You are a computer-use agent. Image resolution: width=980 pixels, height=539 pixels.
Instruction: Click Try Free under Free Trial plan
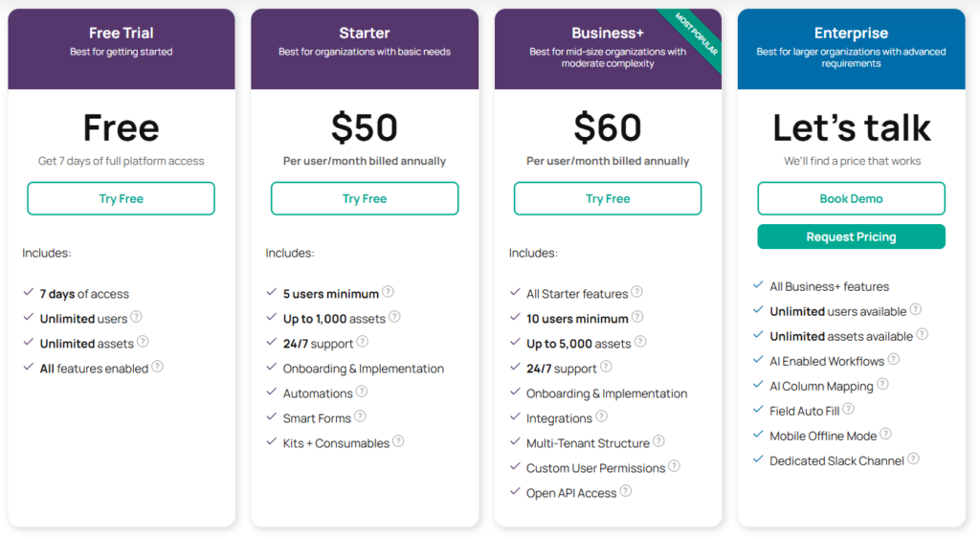(x=122, y=199)
